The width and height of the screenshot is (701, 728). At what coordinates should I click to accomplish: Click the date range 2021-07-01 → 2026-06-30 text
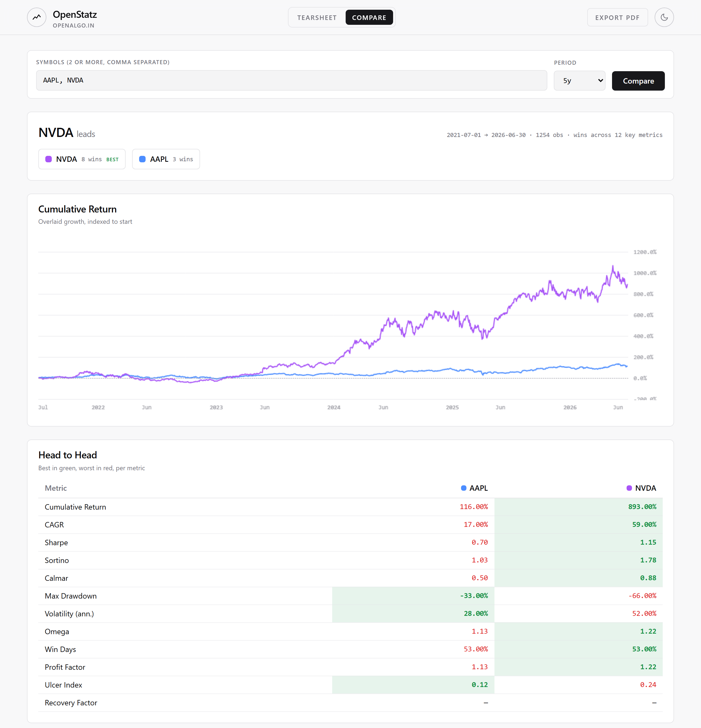tap(486, 135)
